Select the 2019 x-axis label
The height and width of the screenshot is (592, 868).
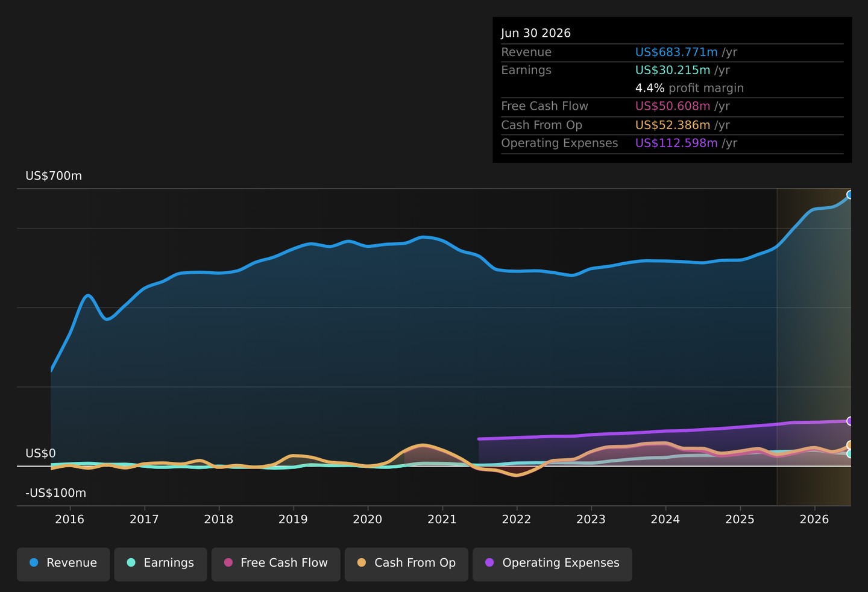click(x=293, y=520)
